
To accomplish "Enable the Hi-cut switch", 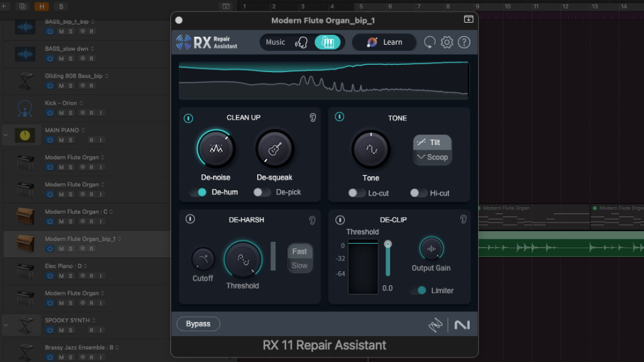I will pos(418,193).
